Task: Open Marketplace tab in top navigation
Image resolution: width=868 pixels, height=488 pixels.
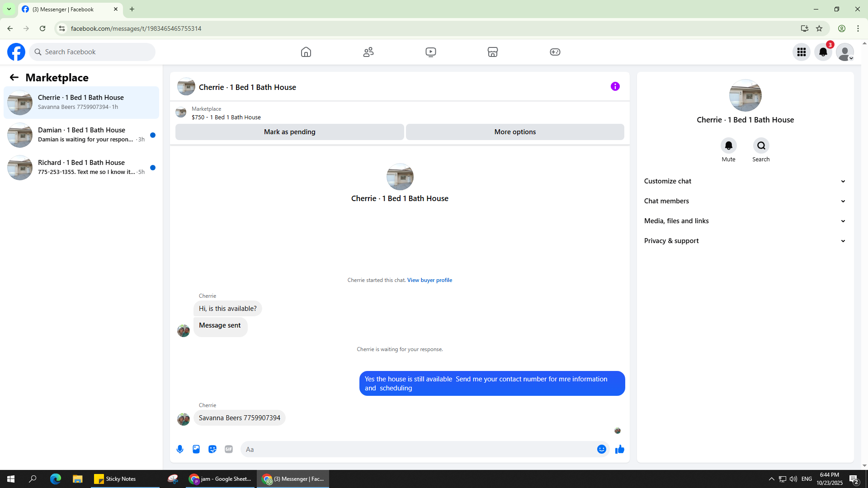Action: [x=492, y=52]
